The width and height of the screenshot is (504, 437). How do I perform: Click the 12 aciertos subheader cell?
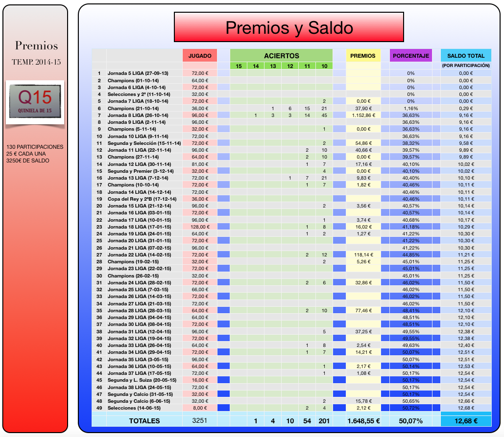pos(290,66)
